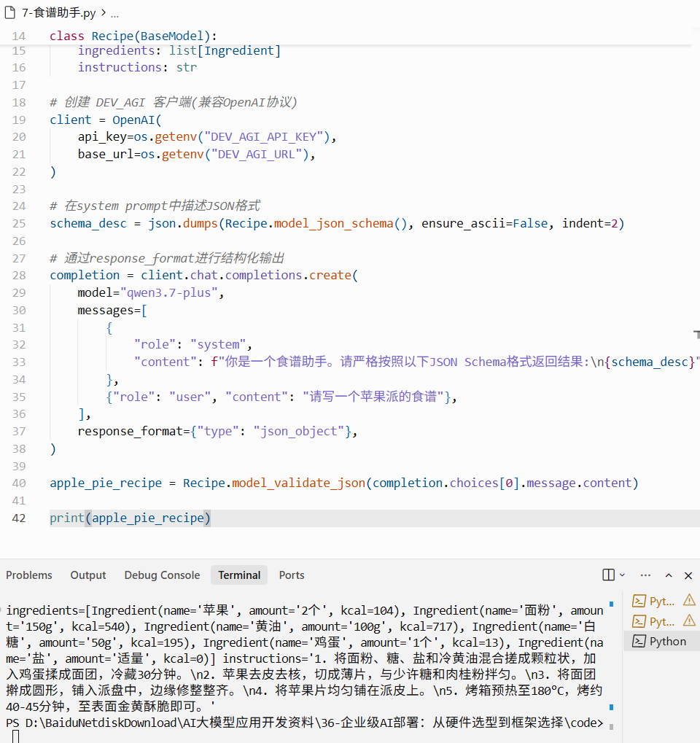
Task: Click the warning icon on first Pyt... terminal
Action: pyautogui.click(x=689, y=600)
